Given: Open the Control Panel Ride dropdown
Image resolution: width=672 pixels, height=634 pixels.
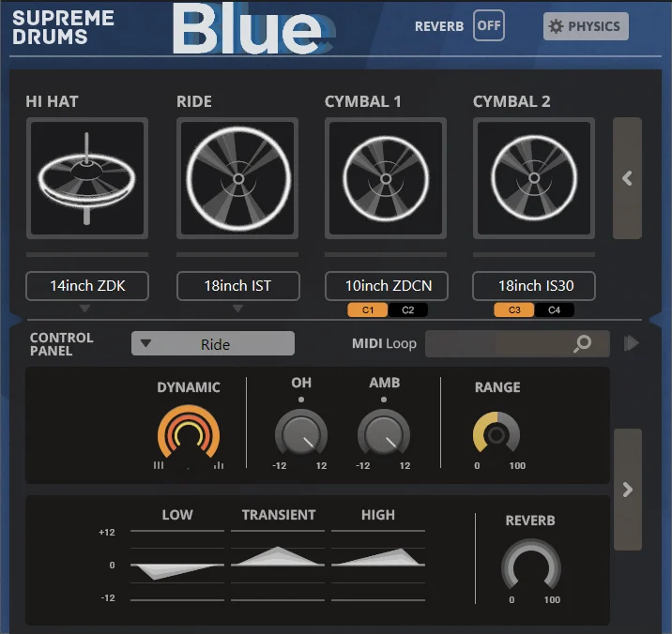Looking at the screenshot, I should (213, 344).
